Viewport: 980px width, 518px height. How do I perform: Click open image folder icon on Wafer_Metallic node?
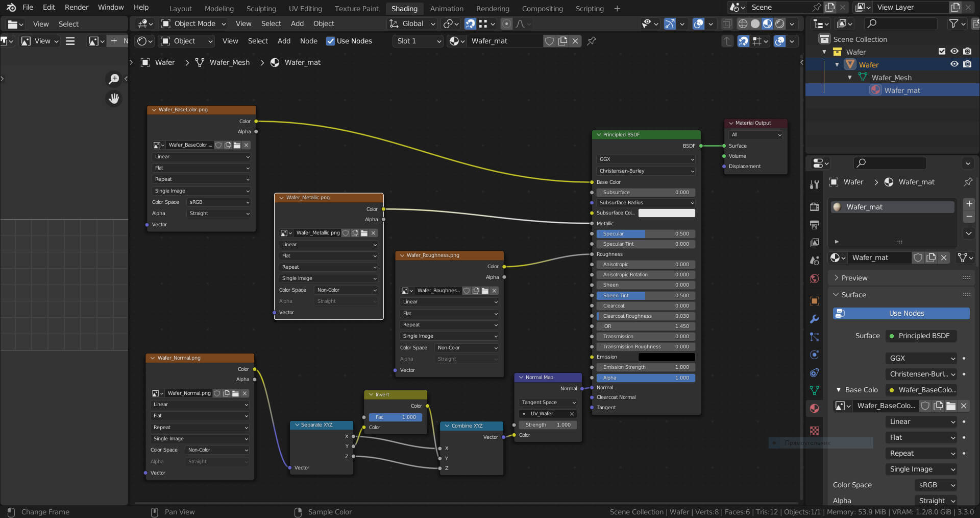tap(364, 233)
